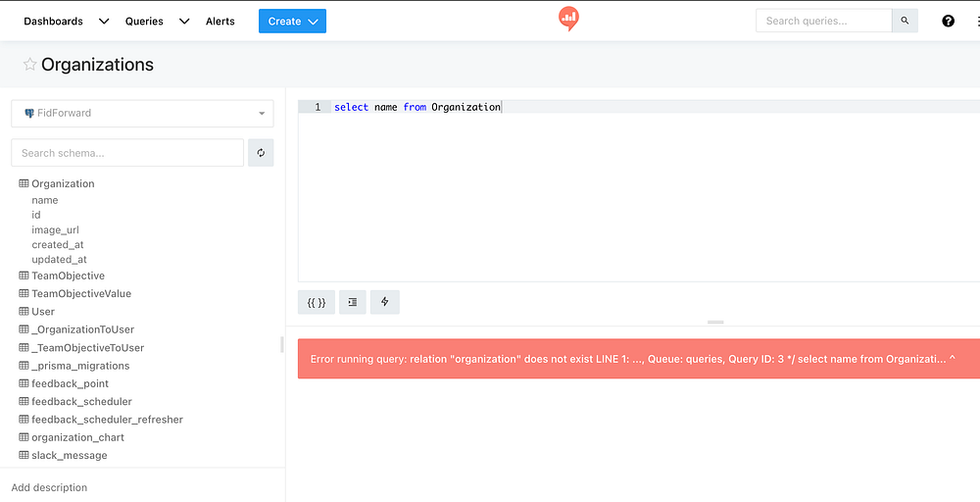Format the query with the indent button
The width and height of the screenshot is (980, 502).
[x=353, y=302]
